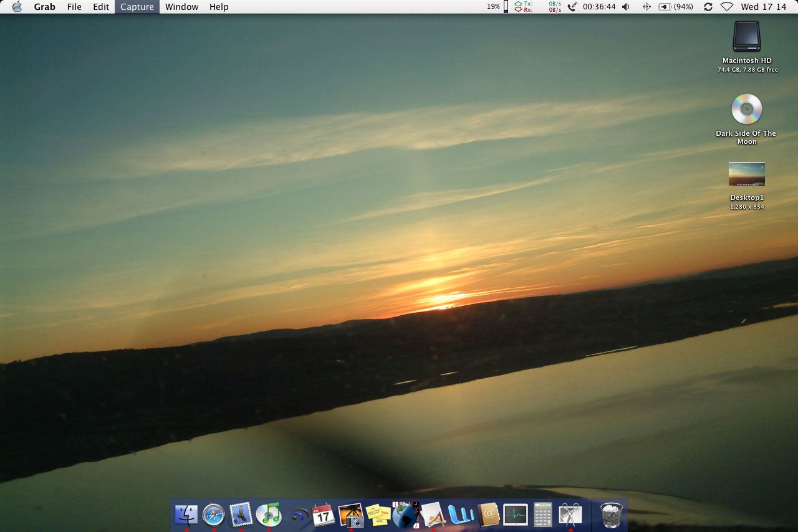Screen dimensions: 798x532
Task: Open Address Book from the Dock
Action: pyautogui.click(x=489, y=515)
